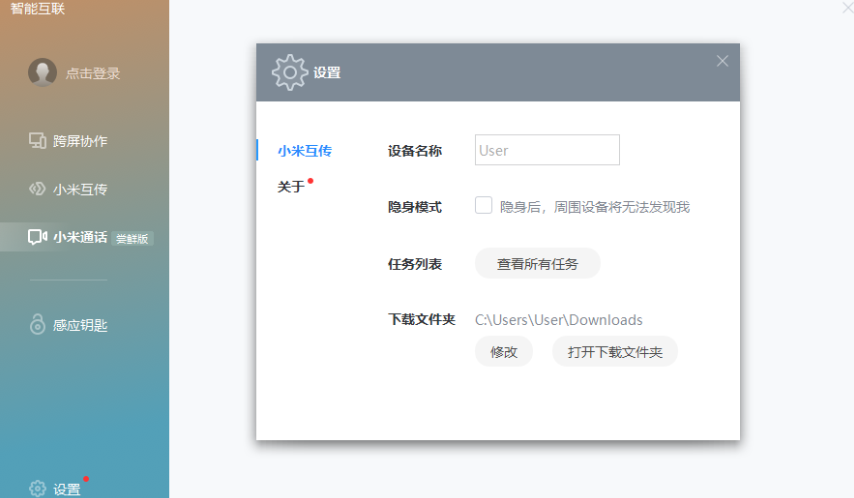Click the 设备名称 input field
Viewport: 854px width, 498px height.
click(547, 150)
